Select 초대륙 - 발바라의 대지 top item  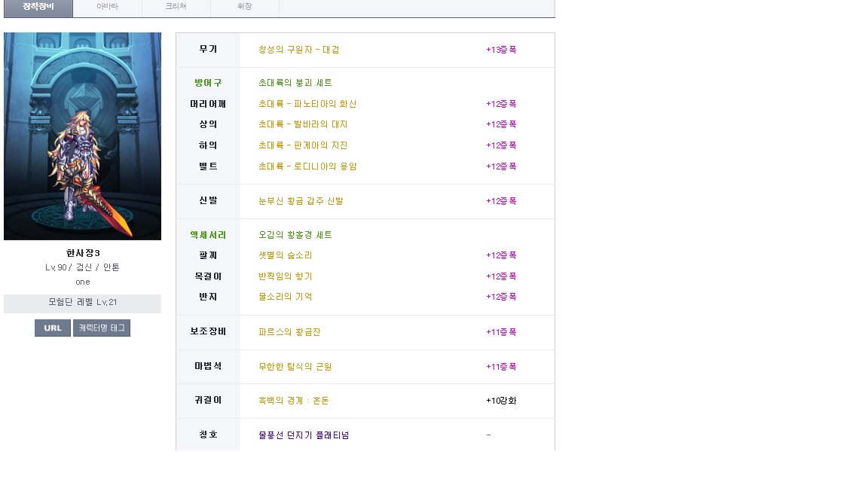[x=303, y=124]
